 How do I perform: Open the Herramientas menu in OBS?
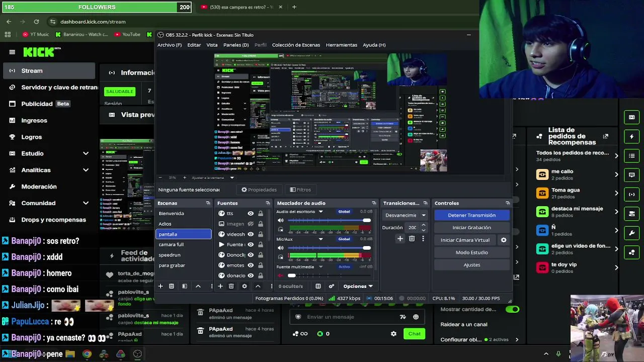click(x=341, y=45)
